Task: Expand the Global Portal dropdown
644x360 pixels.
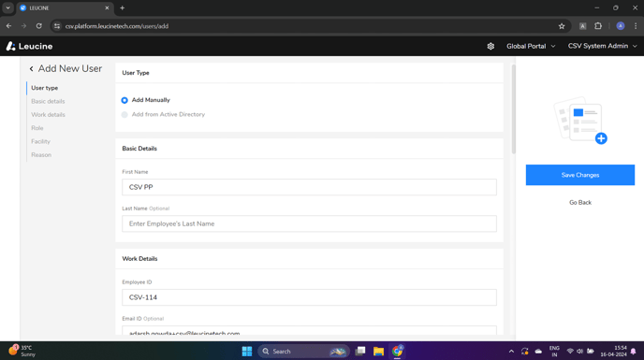Action: point(531,47)
